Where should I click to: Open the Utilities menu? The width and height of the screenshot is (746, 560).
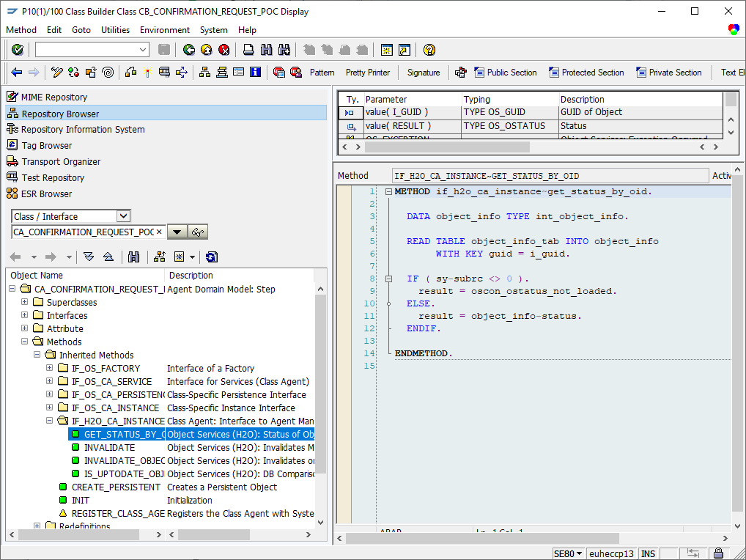click(115, 29)
